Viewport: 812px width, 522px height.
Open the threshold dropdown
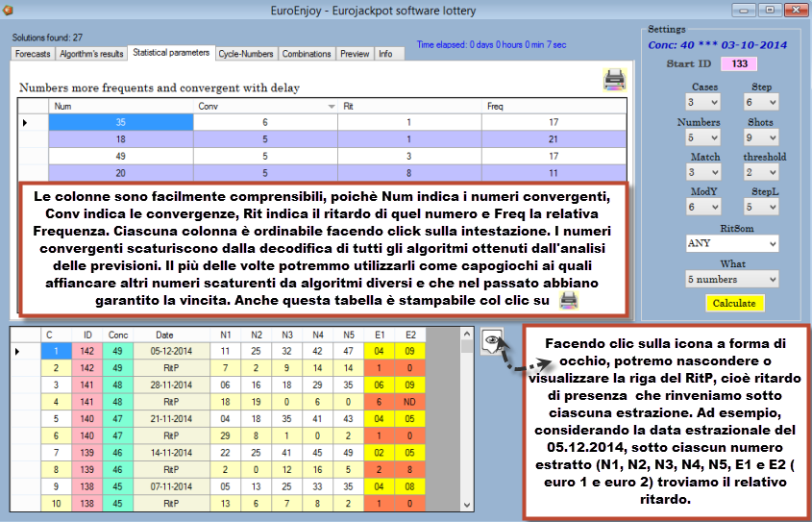tap(761, 172)
